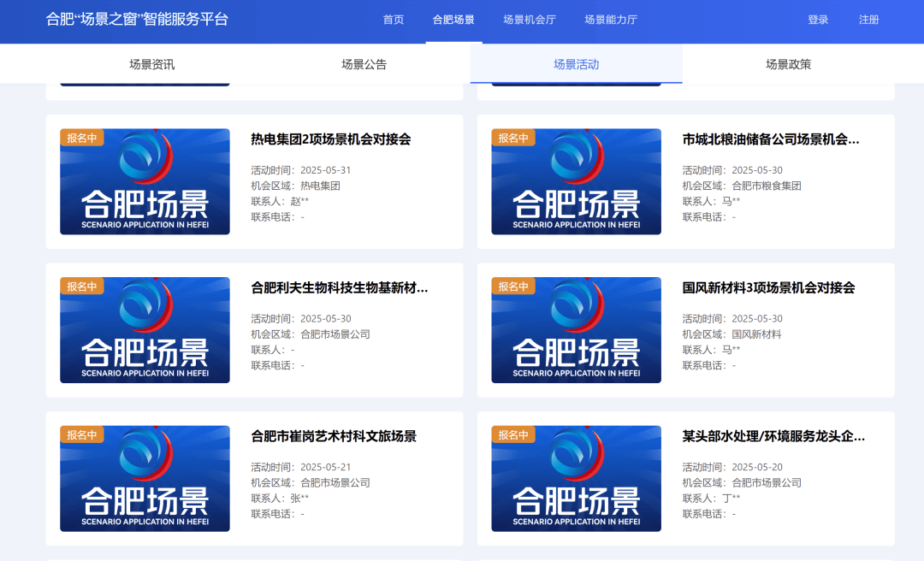Image resolution: width=924 pixels, height=561 pixels.
Task: Click thumbnail of 合肥市崔岗艺术村 event
Action: pos(145,487)
